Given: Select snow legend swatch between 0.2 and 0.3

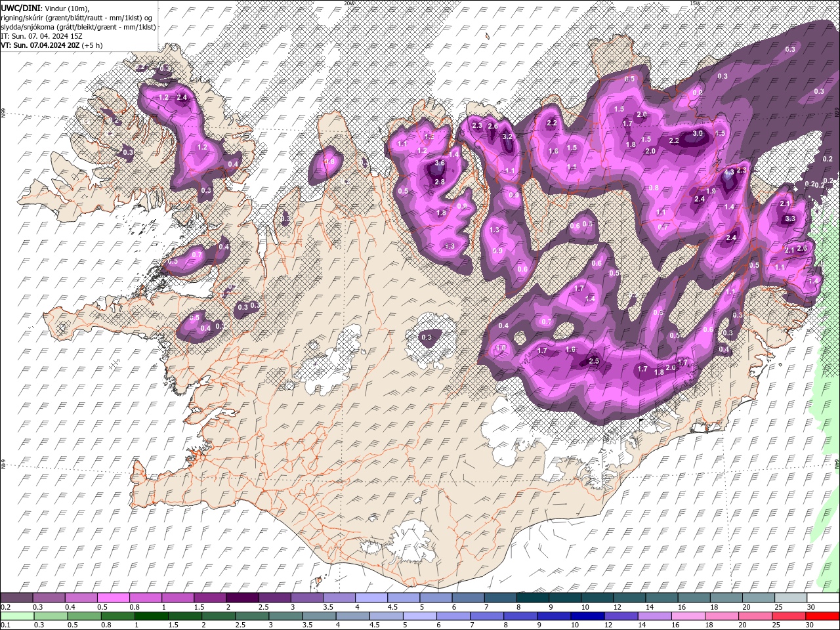Looking at the screenshot, I should [x=16, y=597].
